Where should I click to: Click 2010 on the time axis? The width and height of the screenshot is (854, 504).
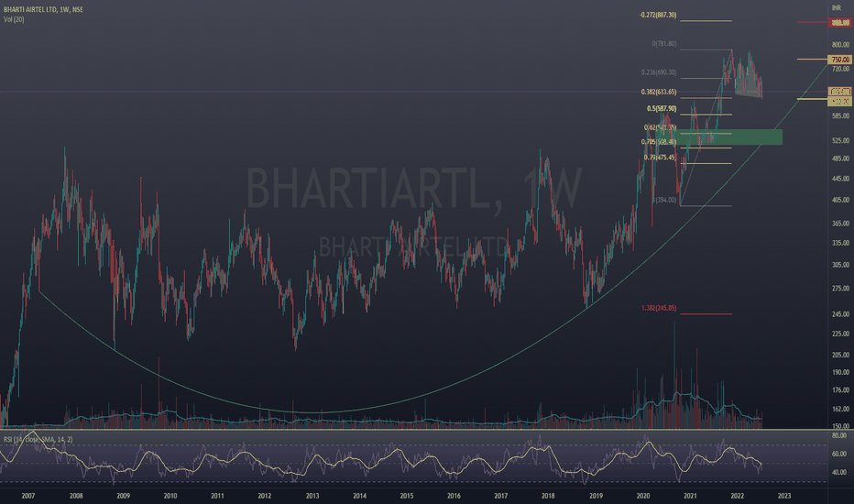[170, 496]
